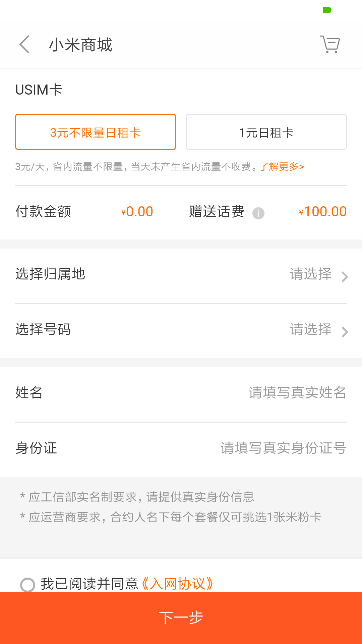
Task: Check the 我已阅读并同意 agreement circle
Action: 27,585
